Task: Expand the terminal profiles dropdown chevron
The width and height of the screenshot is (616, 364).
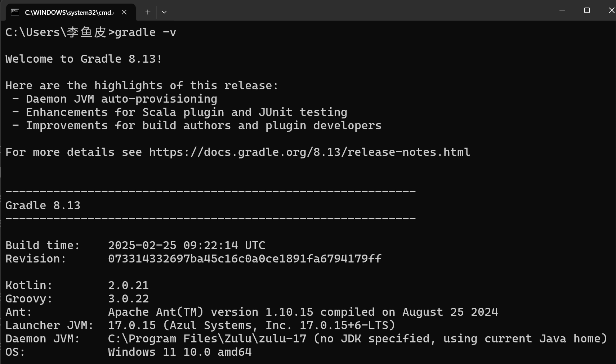Action: pyautogui.click(x=164, y=12)
